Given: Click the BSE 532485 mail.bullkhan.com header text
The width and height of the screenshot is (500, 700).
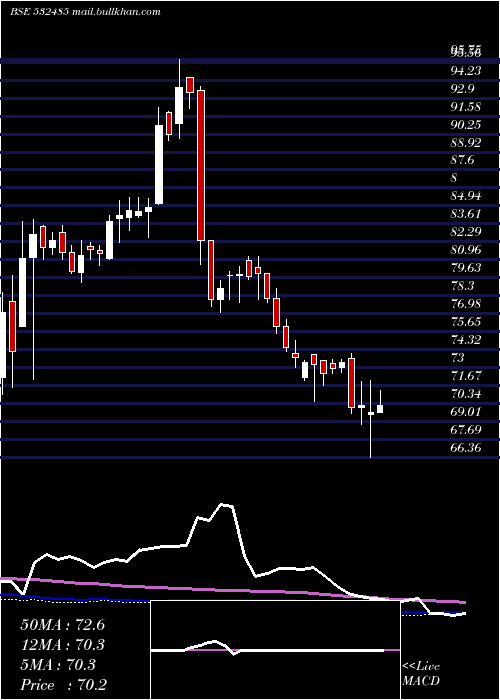Looking at the screenshot, I should [85, 12].
